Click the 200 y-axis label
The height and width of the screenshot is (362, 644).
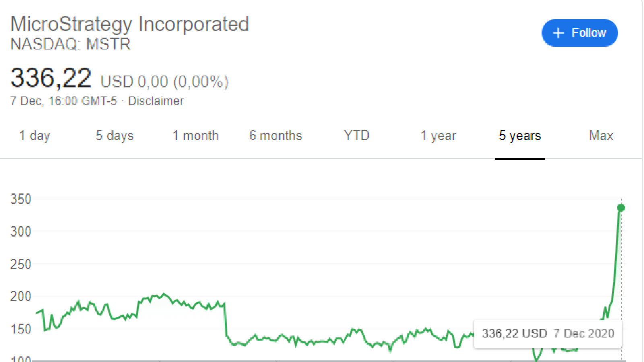pos(21,296)
